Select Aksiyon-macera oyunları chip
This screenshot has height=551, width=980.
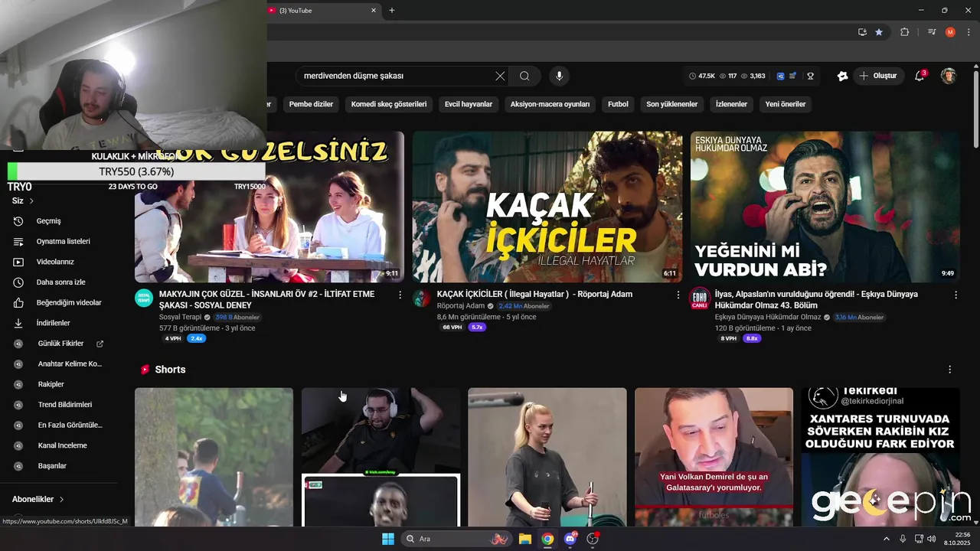tap(550, 104)
